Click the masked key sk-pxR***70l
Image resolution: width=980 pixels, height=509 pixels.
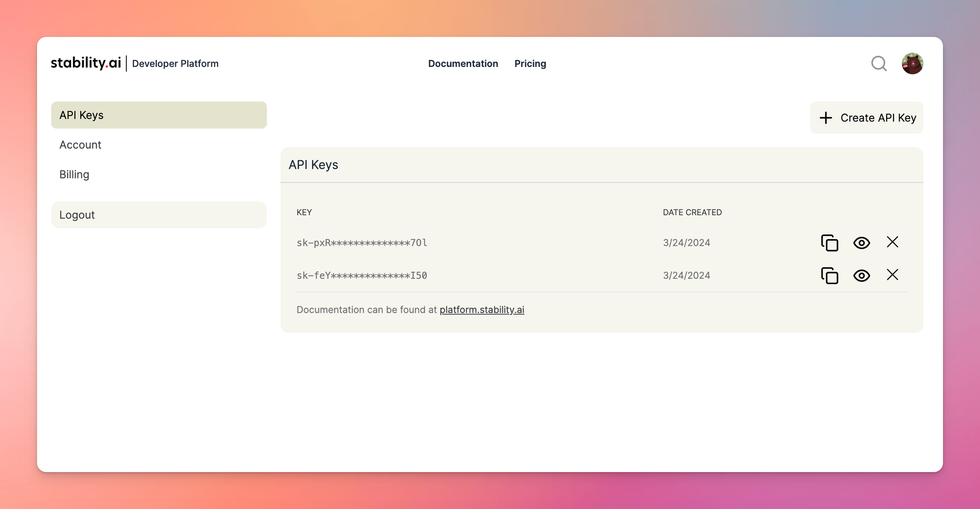coord(362,243)
